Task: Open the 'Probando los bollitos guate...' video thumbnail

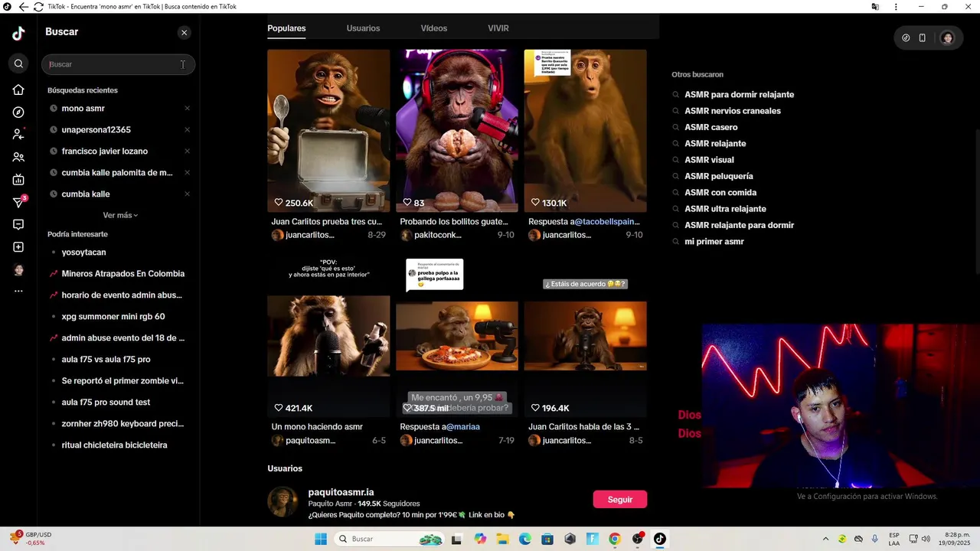Action: click(456, 130)
